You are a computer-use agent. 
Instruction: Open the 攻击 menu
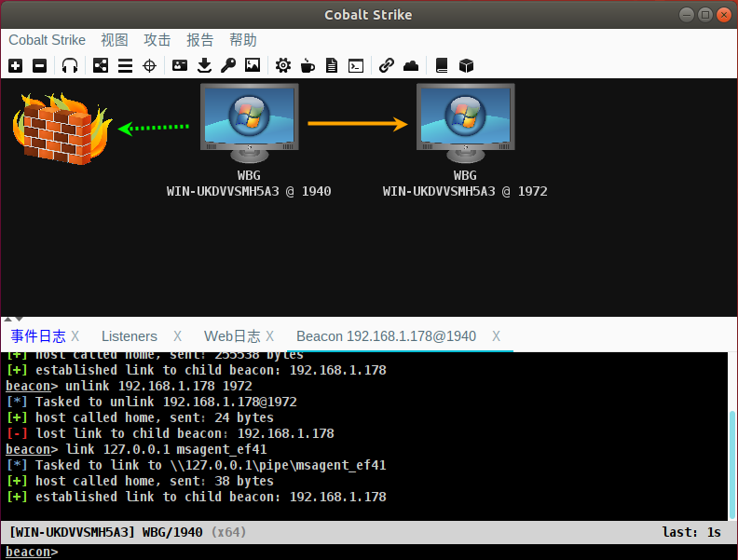(157, 40)
